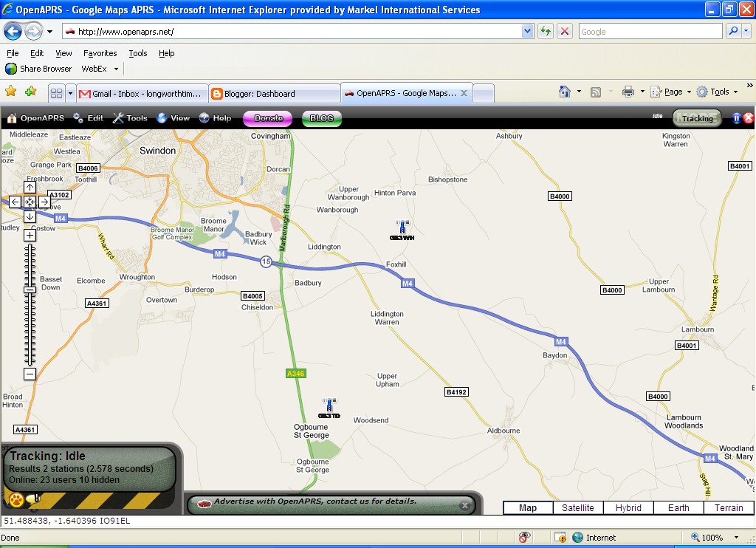
Task: Switch to the Blogger: Dashboard tab
Action: pyautogui.click(x=259, y=93)
